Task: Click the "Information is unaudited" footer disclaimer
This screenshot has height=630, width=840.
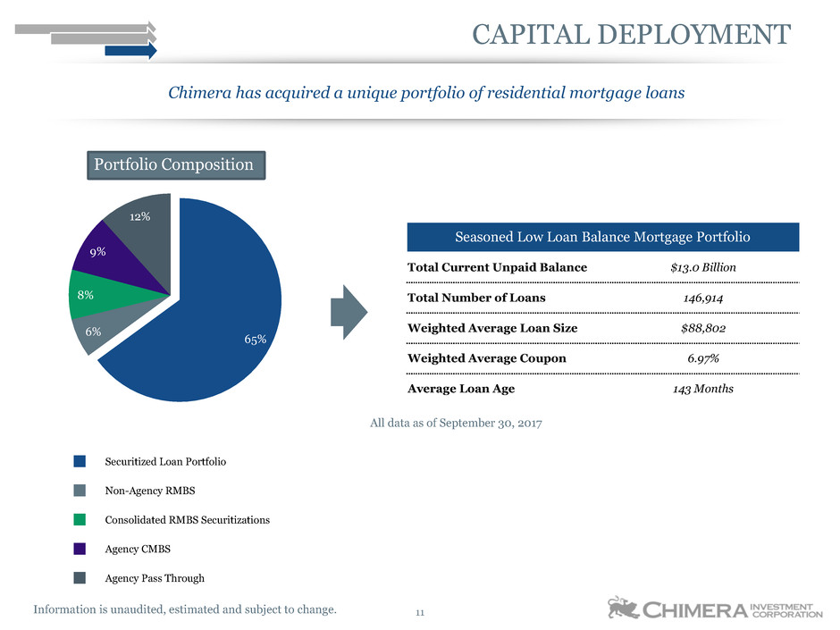Action: coord(185,609)
